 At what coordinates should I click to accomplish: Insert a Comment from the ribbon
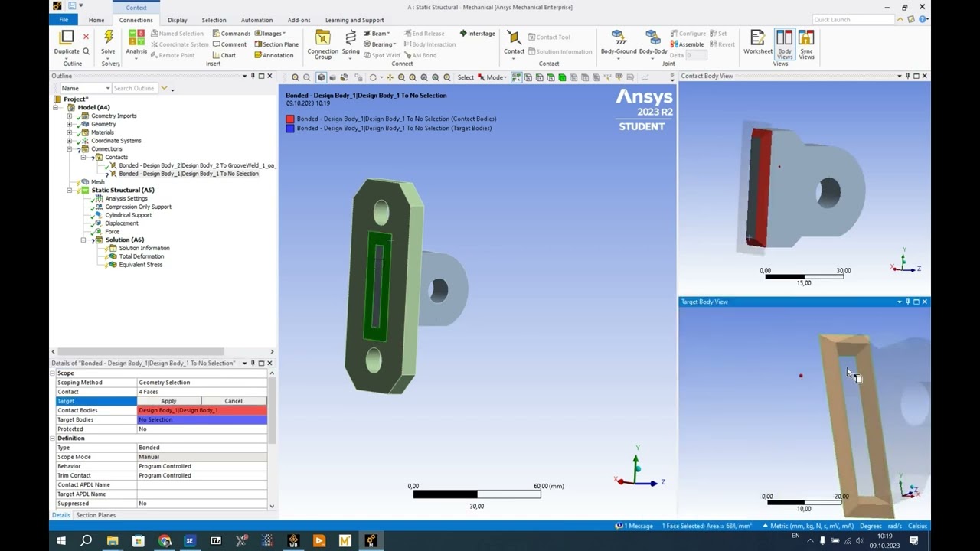pyautogui.click(x=229, y=44)
